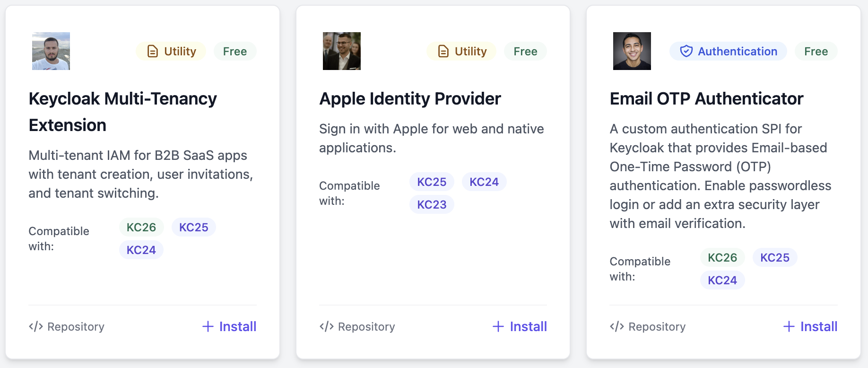
Task: Click the document icon in Apple Identity Provider's Utility badge
Action: pos(443,51)
